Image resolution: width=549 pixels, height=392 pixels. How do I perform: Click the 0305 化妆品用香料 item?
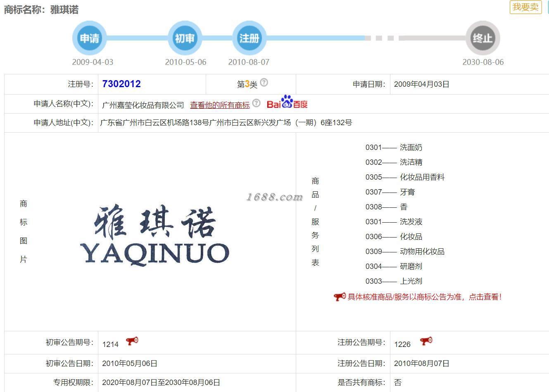point(405,177)
